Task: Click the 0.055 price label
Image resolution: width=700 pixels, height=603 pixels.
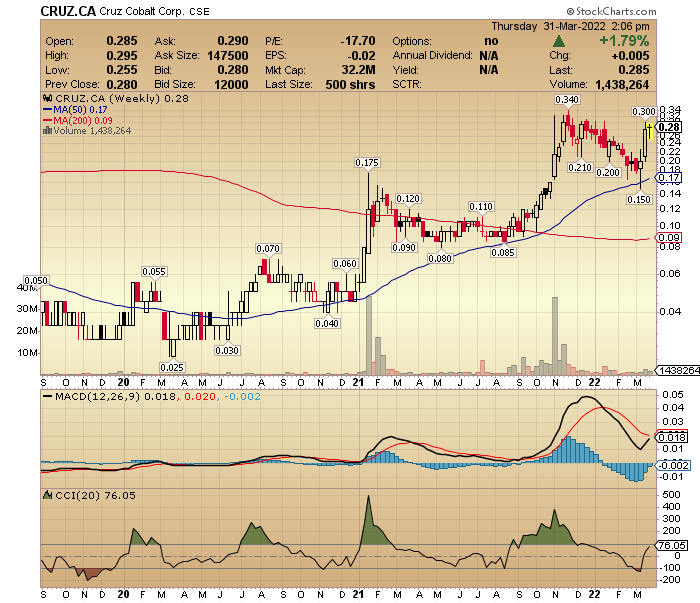Action: (154, 272)
